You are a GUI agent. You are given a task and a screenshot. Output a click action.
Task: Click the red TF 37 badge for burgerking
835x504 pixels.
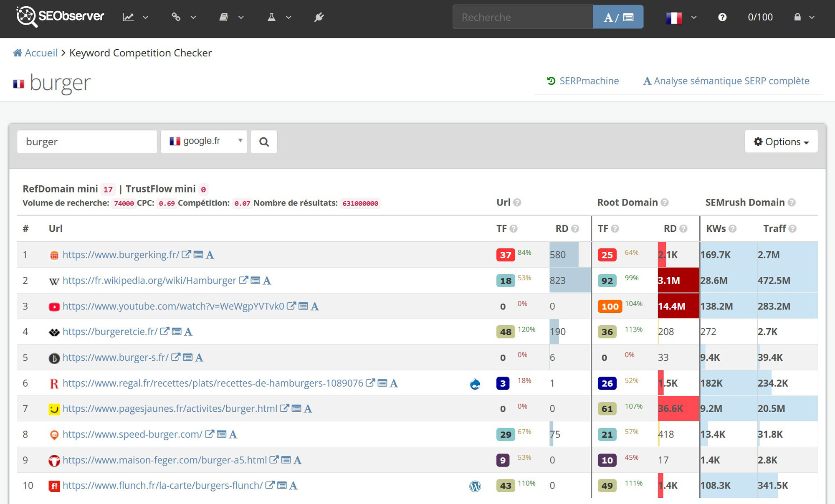tap(505, 255)
